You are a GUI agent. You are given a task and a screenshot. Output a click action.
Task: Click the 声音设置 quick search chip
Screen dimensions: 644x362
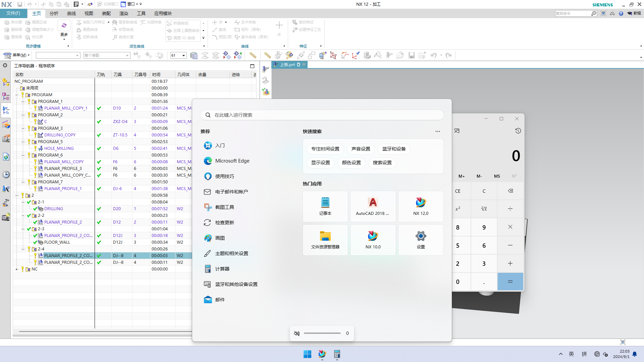coord(361,149)
